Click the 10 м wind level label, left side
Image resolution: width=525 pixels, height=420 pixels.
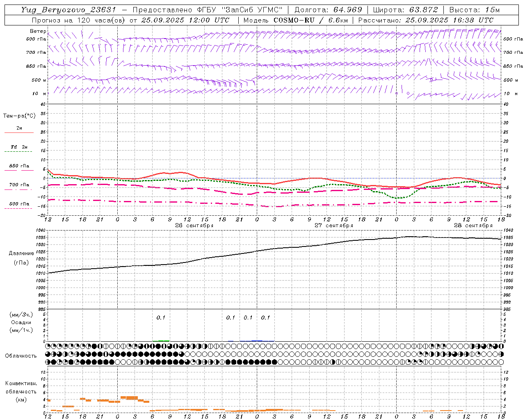pos(39,94)
